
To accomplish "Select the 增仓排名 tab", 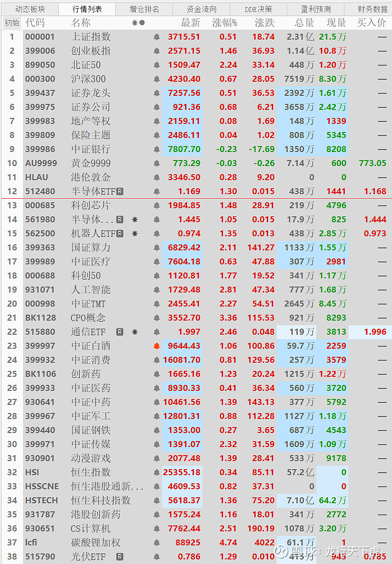I will click(144, 9).
